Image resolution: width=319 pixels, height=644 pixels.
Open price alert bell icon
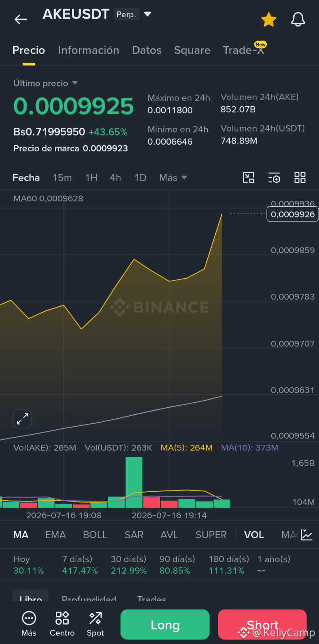298,19
